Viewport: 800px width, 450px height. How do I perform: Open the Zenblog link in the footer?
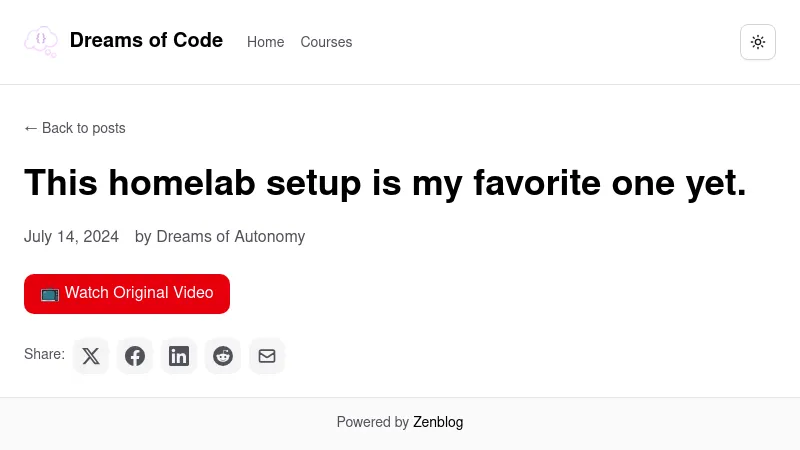438,422
